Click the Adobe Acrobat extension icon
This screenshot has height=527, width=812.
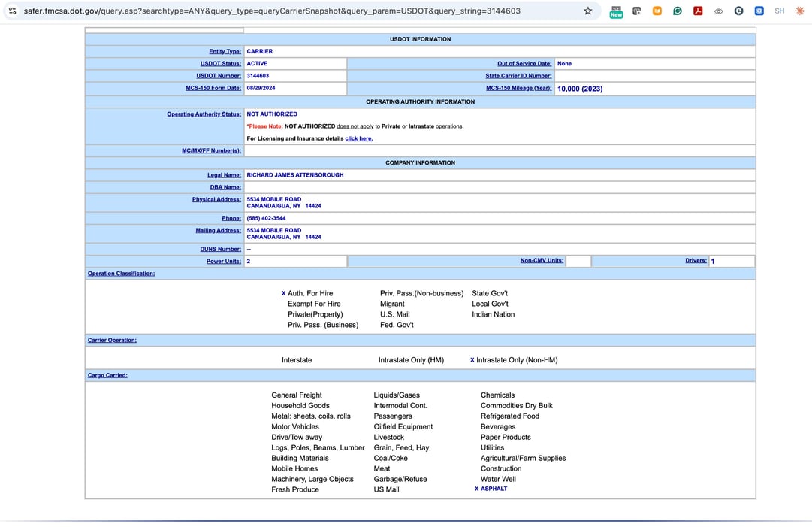[698, 11]
